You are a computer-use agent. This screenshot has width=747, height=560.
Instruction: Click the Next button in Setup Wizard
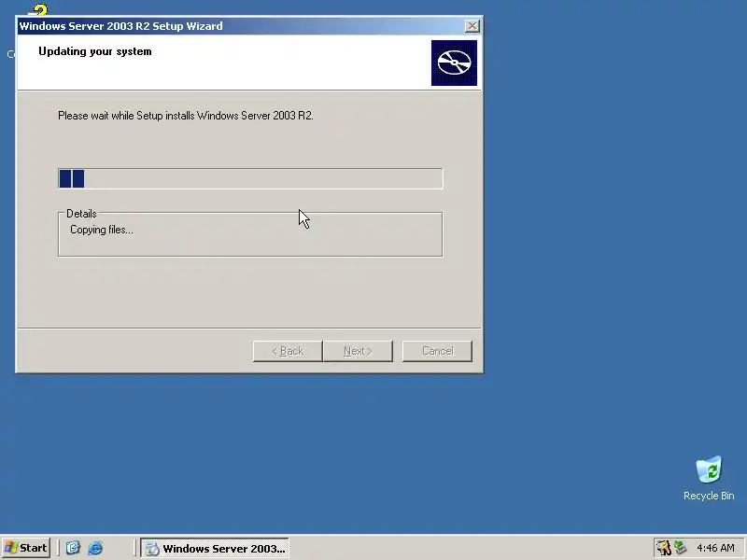click(358, 351)
